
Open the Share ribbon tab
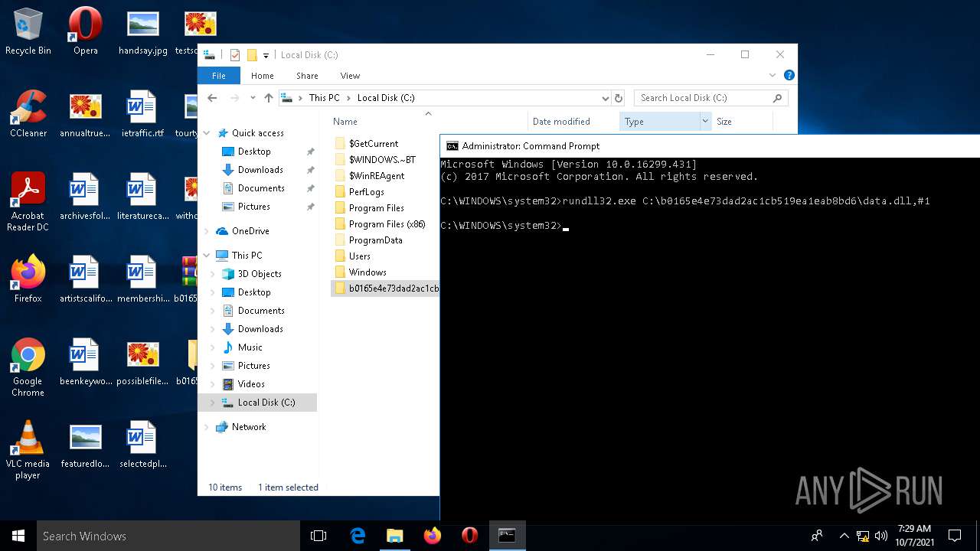click(307, 76)
